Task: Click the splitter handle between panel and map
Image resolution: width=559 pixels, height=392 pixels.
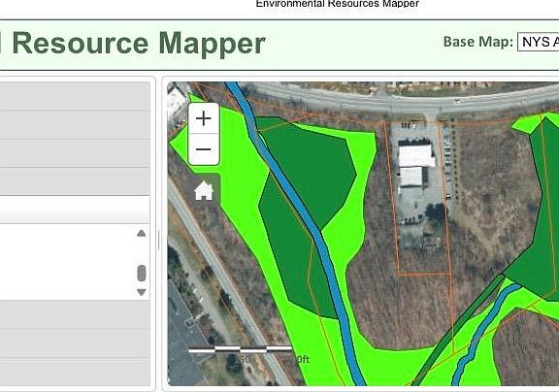Action: [x=158, y=240]
